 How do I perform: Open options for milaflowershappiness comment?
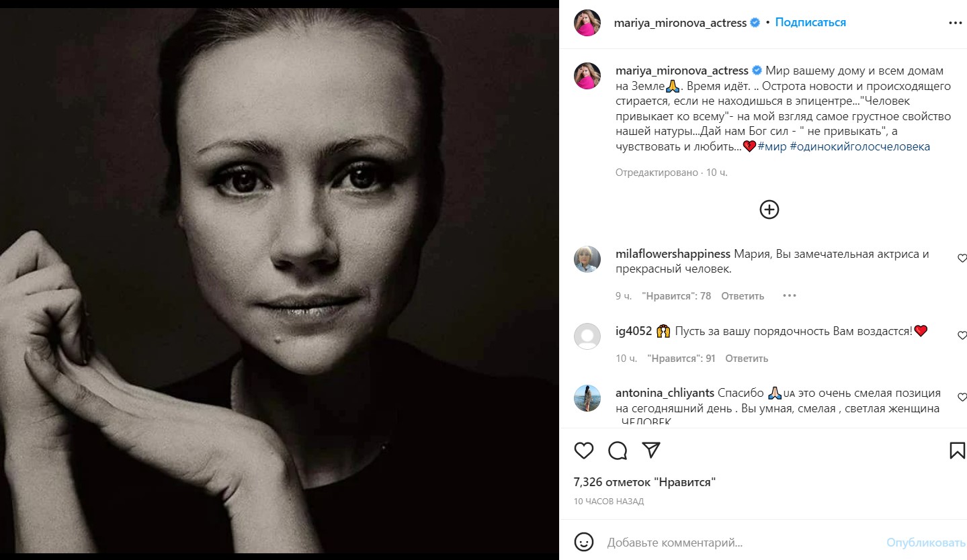coord(789,295)
